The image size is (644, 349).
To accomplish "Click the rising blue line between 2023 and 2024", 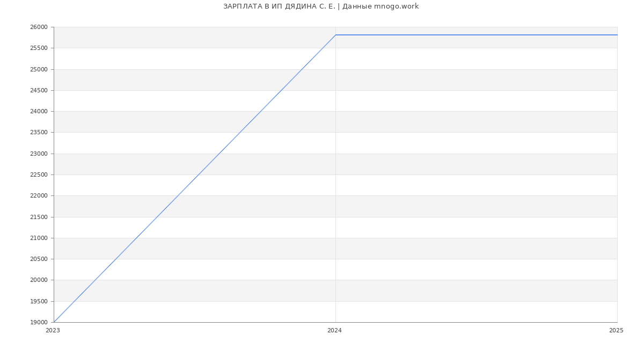I will (195, 178).
